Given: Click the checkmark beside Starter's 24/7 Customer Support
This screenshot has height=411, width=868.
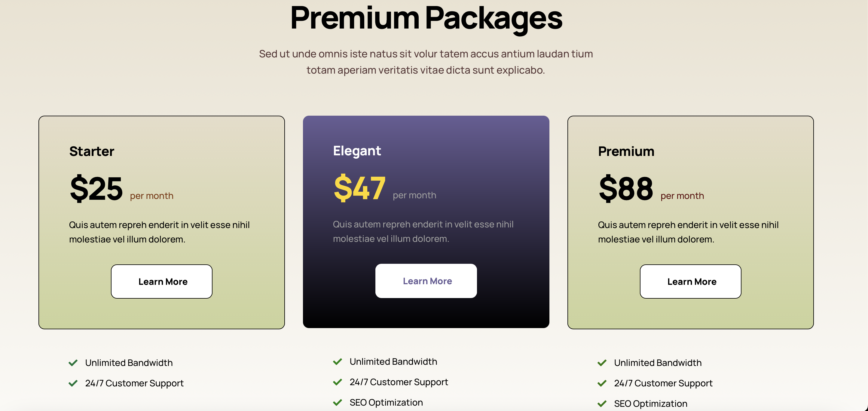Looking at the screenshot, I should coord(73,383).
